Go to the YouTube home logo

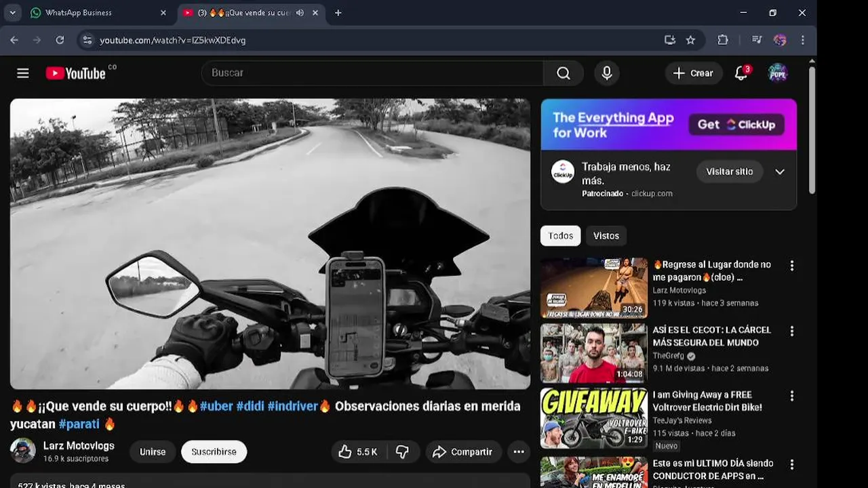pos(76,73)
